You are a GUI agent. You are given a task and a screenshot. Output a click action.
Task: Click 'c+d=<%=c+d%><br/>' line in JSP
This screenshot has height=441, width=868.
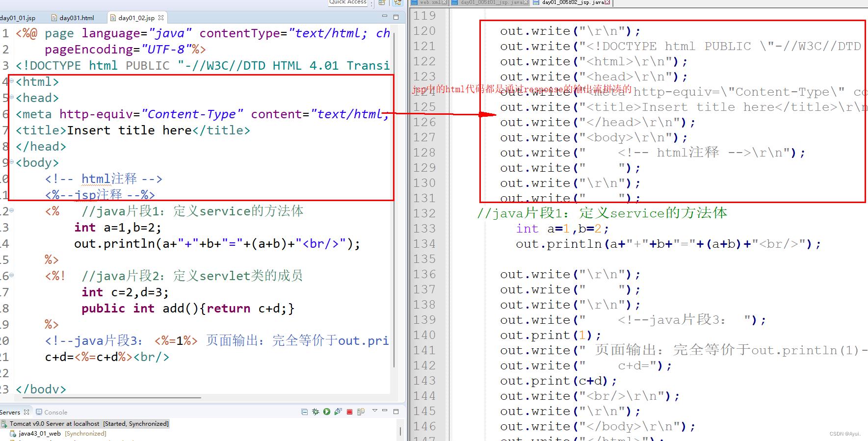coord(107,357)
